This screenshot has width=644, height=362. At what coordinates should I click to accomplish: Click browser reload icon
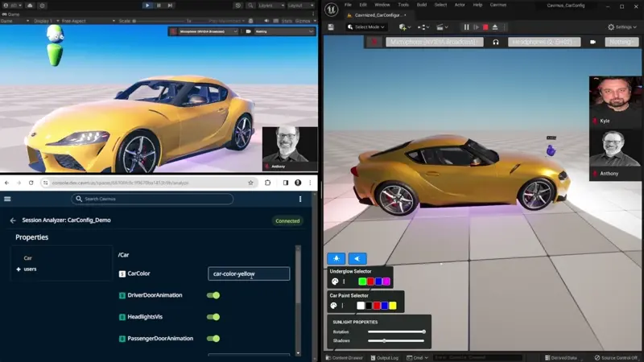click(x=31, y=183)
